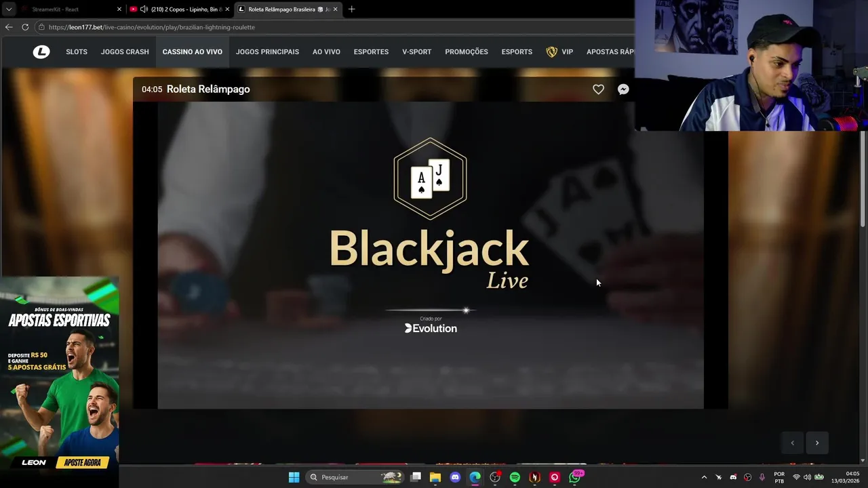Click the Discord tray icon
The image size is (868, 488).
(733, 477)
